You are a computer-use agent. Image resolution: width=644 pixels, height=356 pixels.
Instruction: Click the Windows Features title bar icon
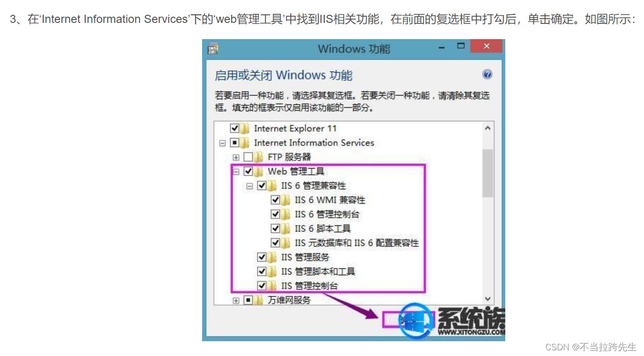click(x=214, y=49)
